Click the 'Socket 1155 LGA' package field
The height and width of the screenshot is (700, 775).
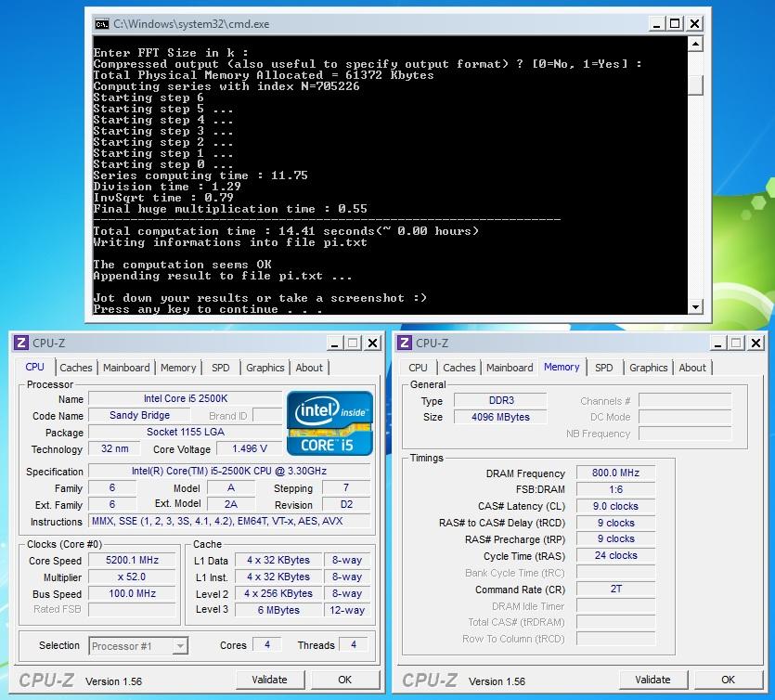pyautogui.click(x=186, y=432)
